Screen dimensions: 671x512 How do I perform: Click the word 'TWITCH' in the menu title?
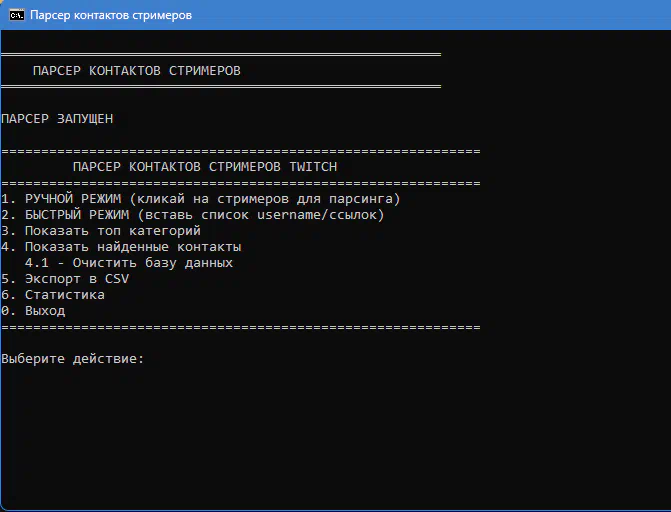[313, 167]
